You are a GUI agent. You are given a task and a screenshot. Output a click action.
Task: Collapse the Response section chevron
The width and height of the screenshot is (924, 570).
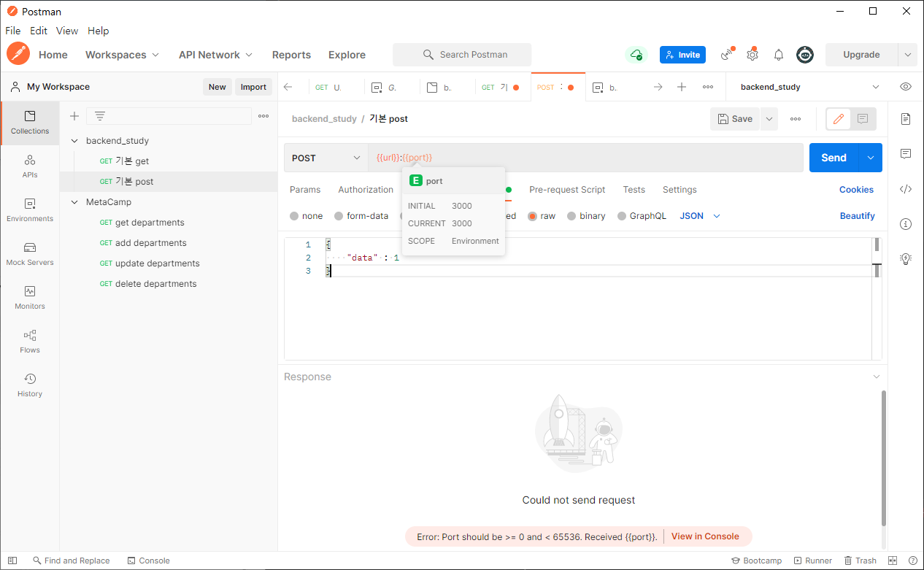[x=877, y=377]
